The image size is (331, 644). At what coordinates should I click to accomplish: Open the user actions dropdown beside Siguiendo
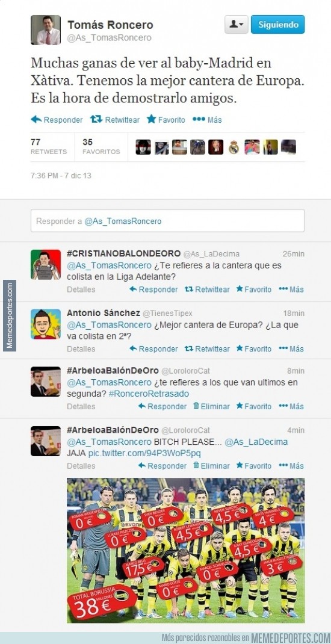pyautogui.click(x=236, y=24)
